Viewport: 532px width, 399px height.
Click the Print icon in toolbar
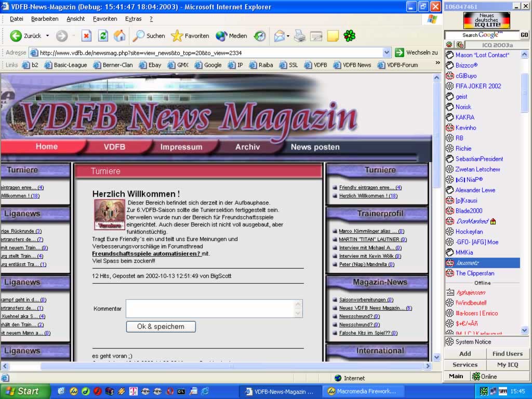click(300, 36)
